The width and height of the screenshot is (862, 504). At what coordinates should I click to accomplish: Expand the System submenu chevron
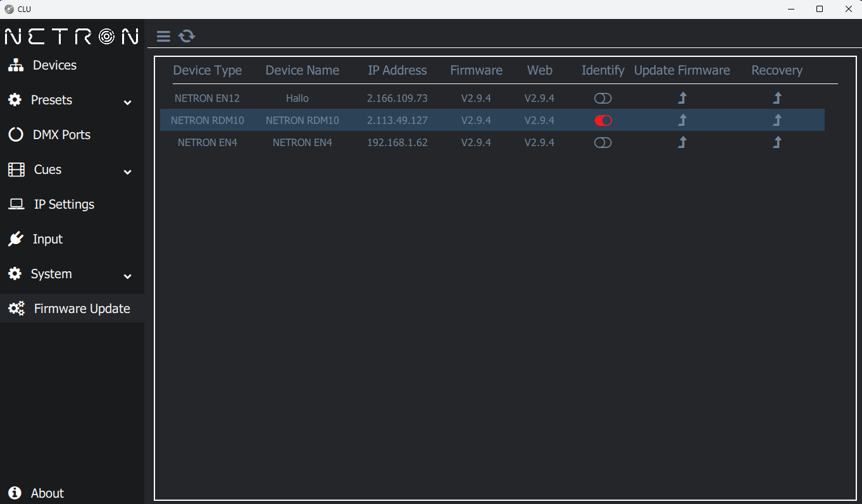127,276
